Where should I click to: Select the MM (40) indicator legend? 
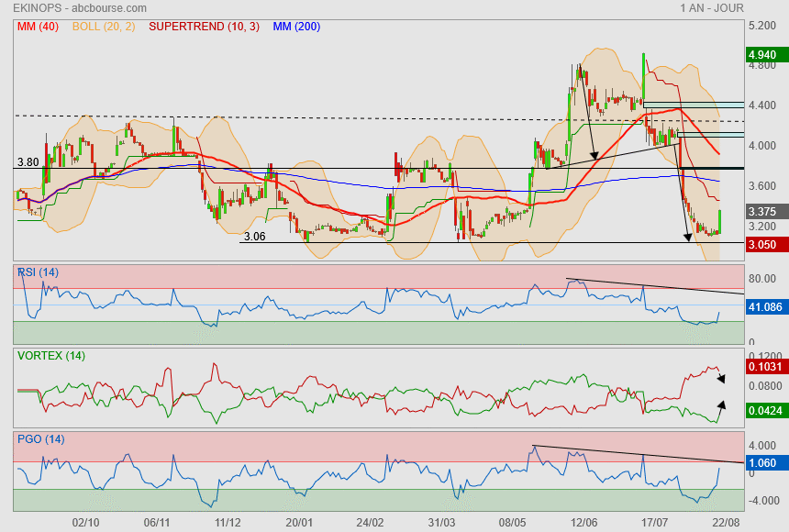pyautogui.click(x=38, y=27)
